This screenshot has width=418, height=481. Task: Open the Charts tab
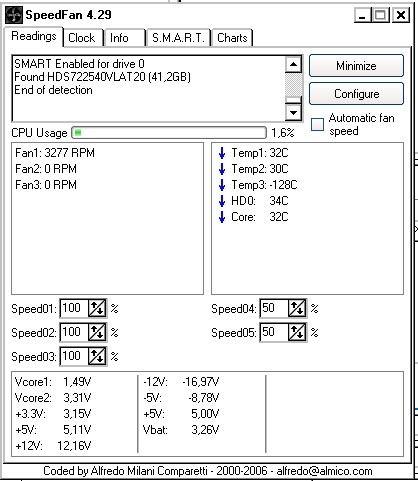pyautogui.click(x=232, y=38)
